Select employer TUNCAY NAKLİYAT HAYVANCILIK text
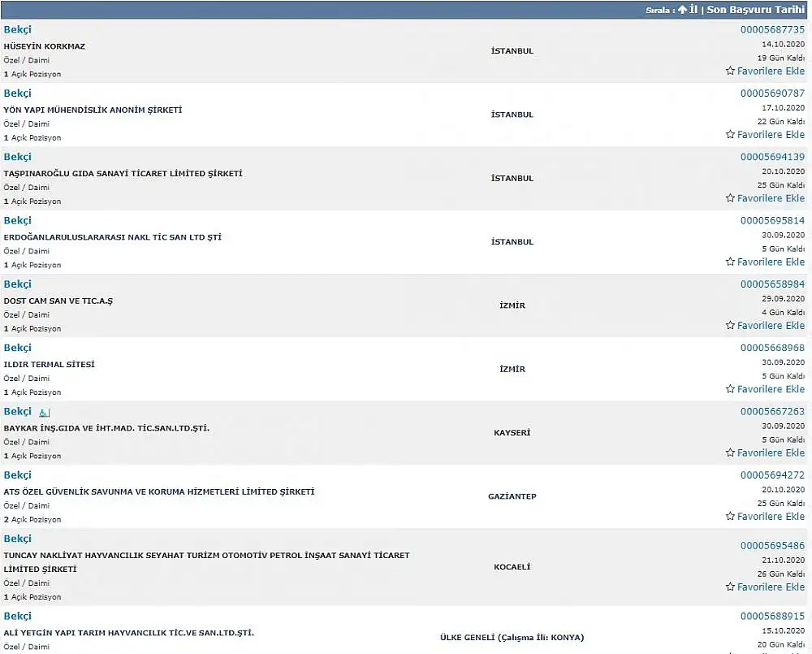The width and height of the screenshot is (812, 654). 206,562
